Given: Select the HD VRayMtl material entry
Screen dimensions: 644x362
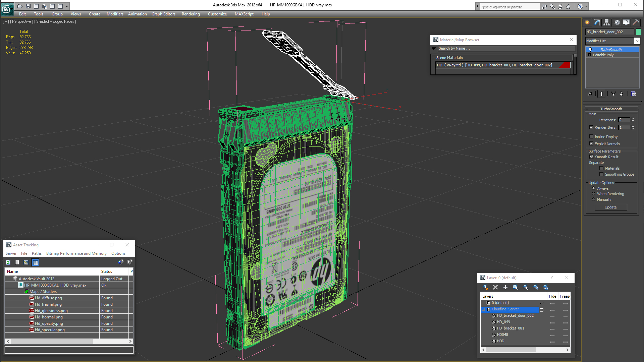Looking at the screenshot, I should coord(503,65).
